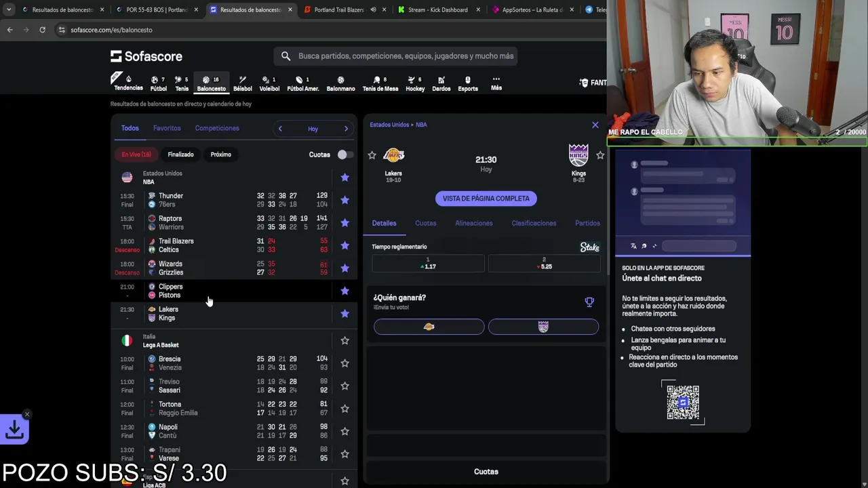This screenshot has height=488, width=868.
Task: Select the Baloncesto sport category
Action: pos(211,83)
